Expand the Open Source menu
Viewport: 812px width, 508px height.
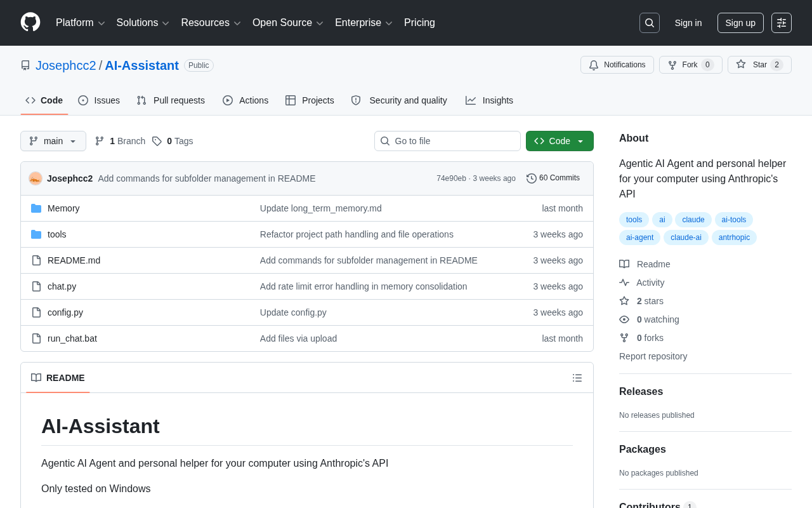coord(288,23)
